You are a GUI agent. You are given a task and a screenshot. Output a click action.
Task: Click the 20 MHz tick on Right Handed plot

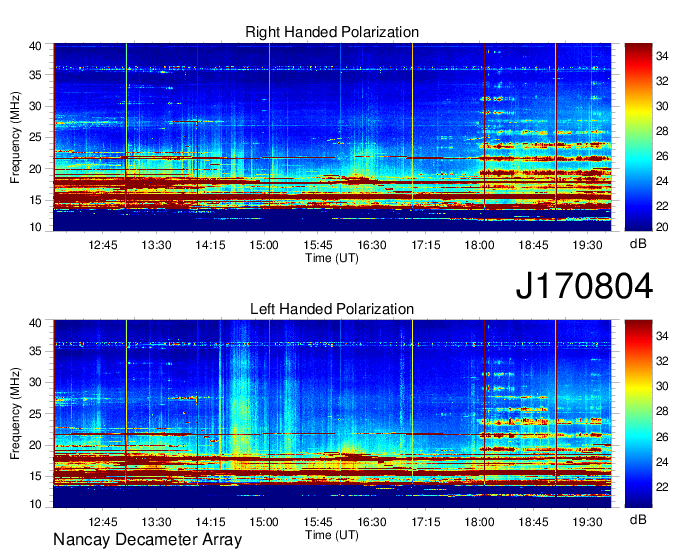click(36, 169)
